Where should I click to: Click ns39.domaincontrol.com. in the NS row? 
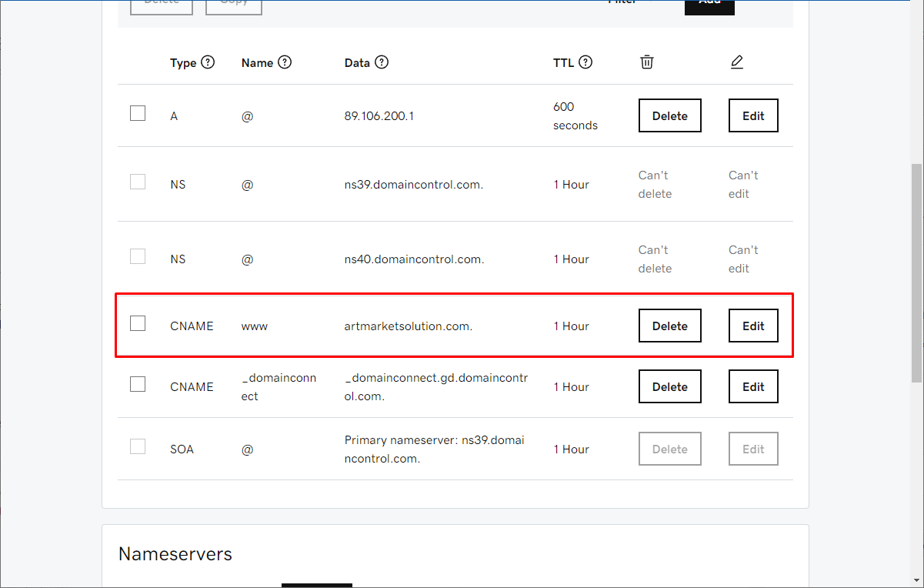(x=414, y=185)
